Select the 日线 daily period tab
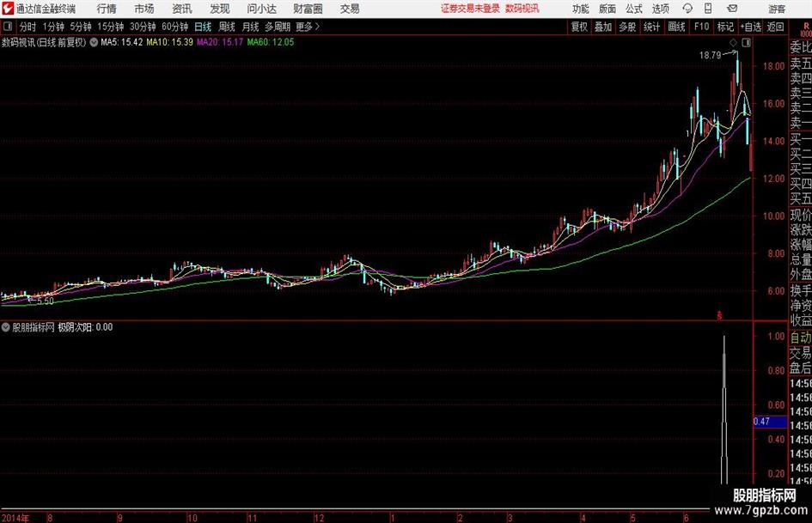Screen dimensions: 812x523 coord(203,27)
